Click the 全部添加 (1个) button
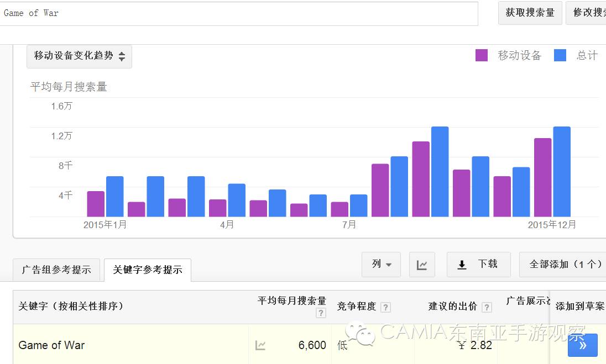Screen dimensions: 606x364 (x=563, y=265)
